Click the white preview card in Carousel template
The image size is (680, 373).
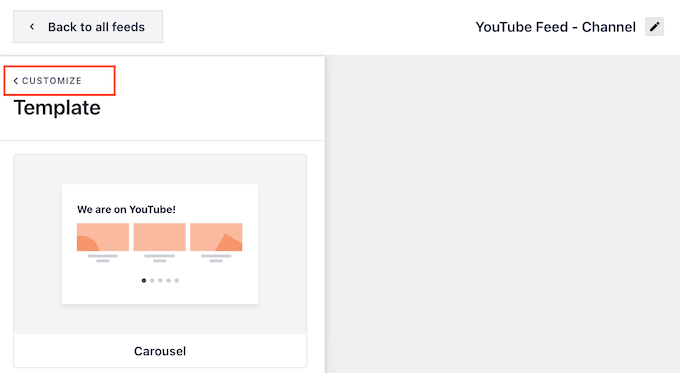click(x=160, y=244)
